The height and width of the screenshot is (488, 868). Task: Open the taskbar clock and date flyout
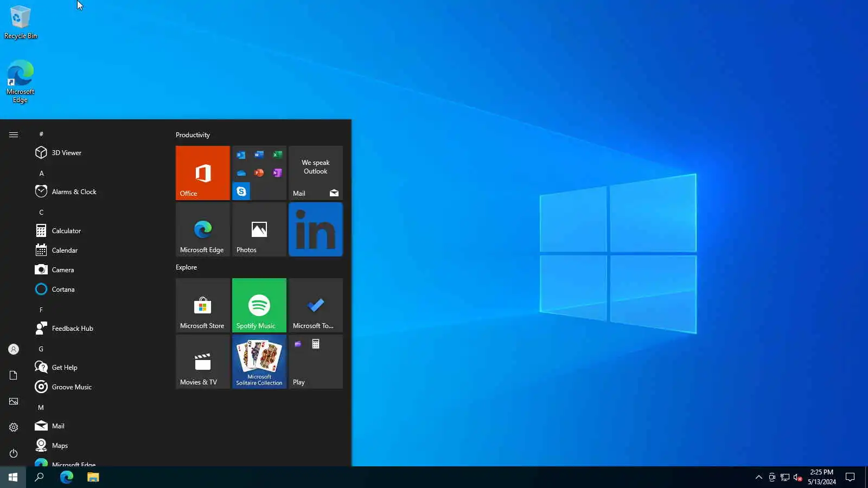[x=821, y=477]
